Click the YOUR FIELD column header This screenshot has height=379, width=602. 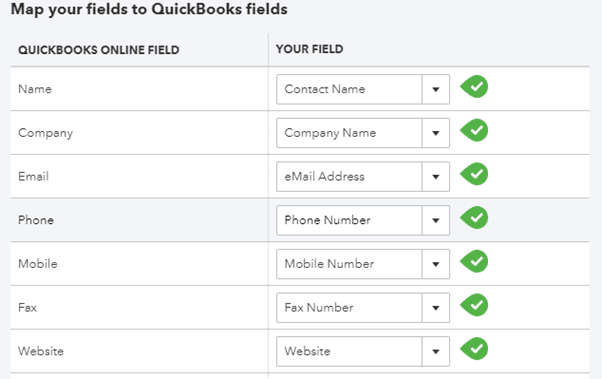(309, 49)
